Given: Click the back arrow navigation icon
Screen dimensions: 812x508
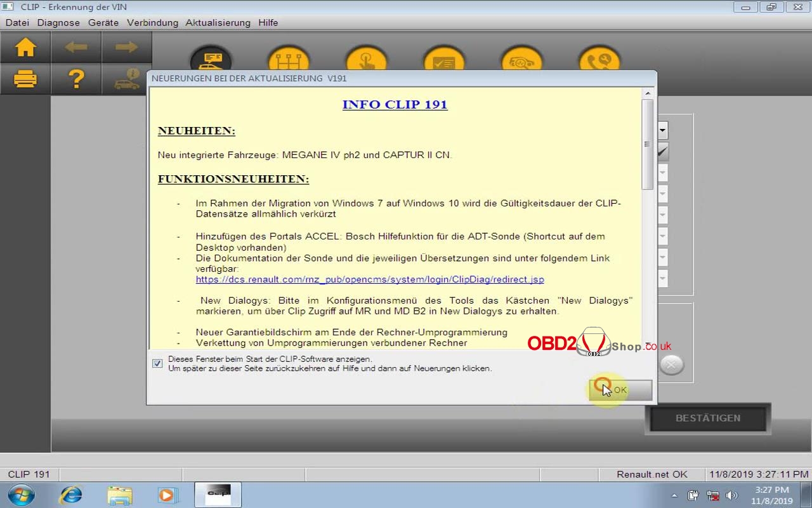Looking at the screenshot, I should [76, 47].
